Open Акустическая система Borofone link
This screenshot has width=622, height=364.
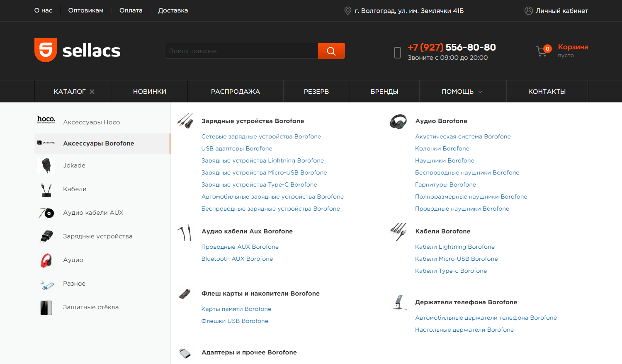coord(463,136)
